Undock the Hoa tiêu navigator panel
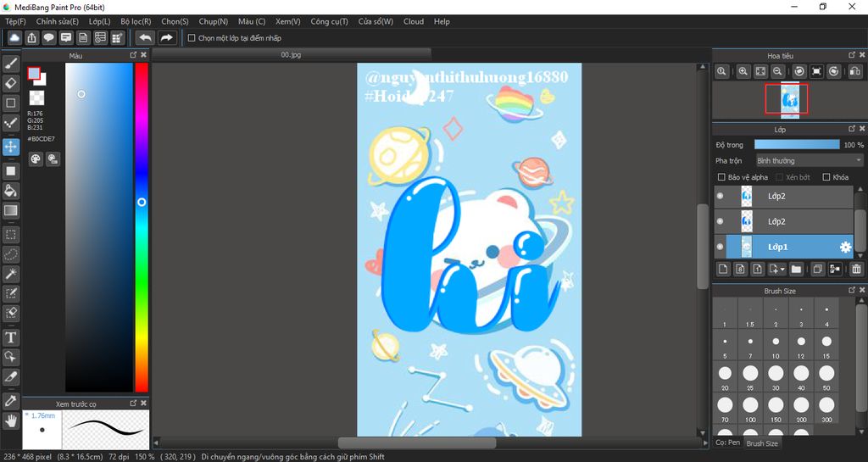The width and height of the screenshot is (868, 462). coord(852,55)
